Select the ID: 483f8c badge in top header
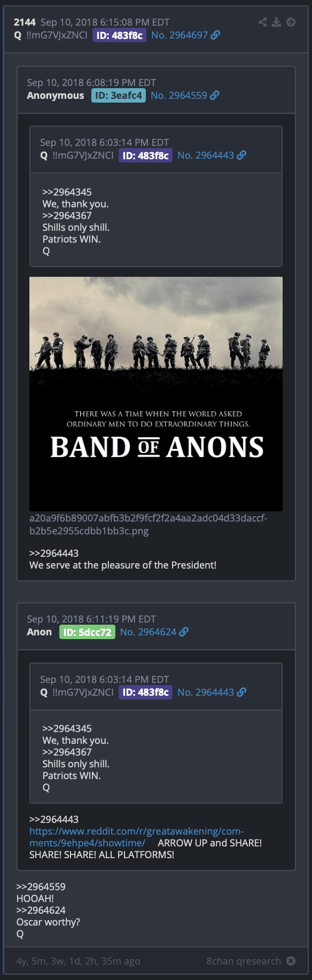The width and height of the screenshot is (312, 980). pyautogui.click(x=120, y=35)
